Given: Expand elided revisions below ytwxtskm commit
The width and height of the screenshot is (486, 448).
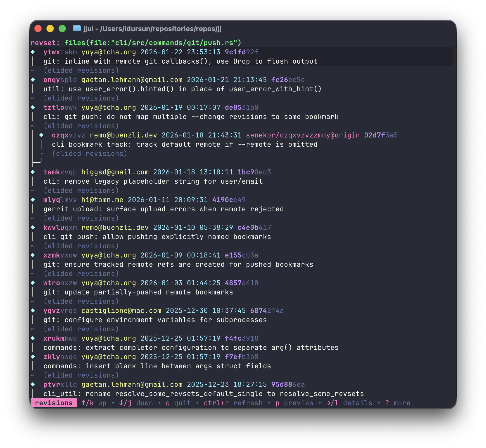Looking at the screenshot, I should coord(81,70).
